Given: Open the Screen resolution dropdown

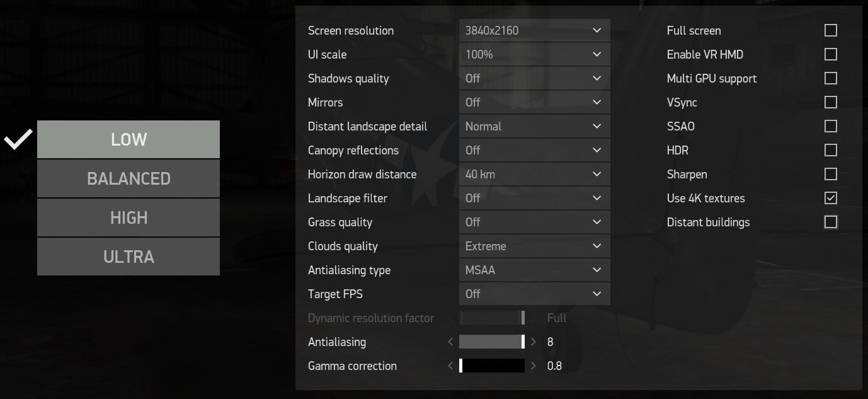Looking at the screenshot, I should tap(535, 30).
